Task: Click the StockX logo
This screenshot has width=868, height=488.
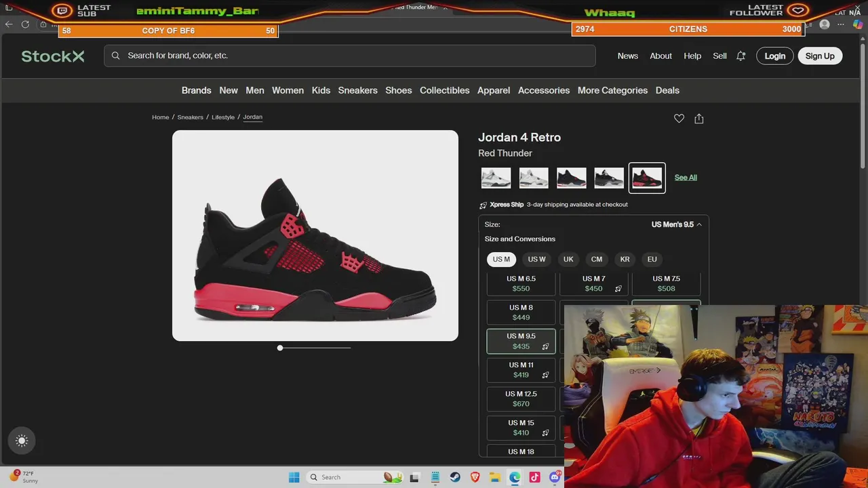Action: tap(53, 56)
